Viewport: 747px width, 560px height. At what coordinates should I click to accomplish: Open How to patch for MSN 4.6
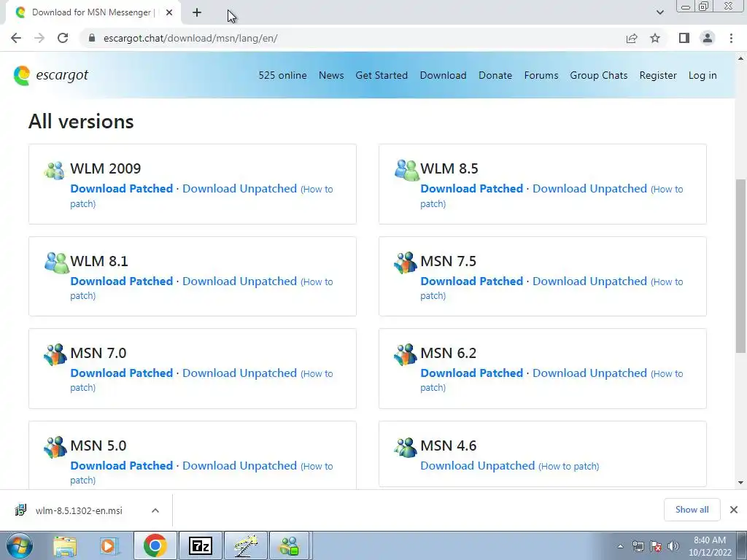(569, 466)
